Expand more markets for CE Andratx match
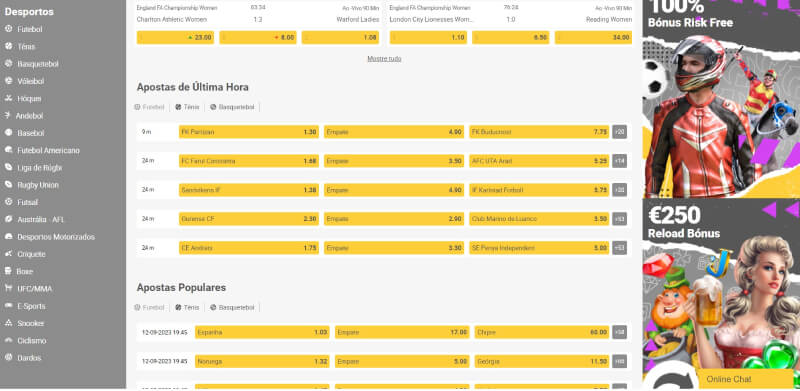 pyautogui.click(x=619, y=248)
